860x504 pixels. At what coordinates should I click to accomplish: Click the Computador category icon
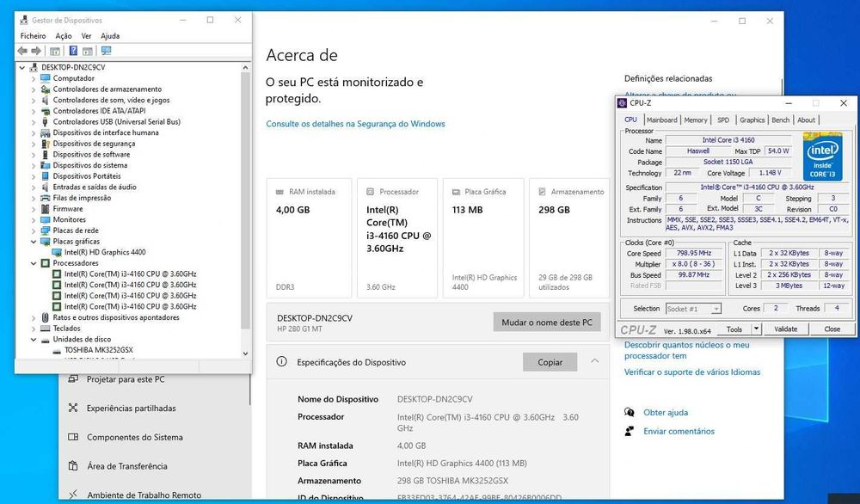(x=46, y=78)
